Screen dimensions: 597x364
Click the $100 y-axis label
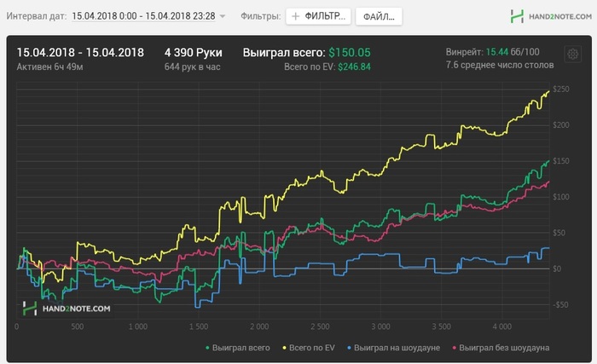(561, 197)
